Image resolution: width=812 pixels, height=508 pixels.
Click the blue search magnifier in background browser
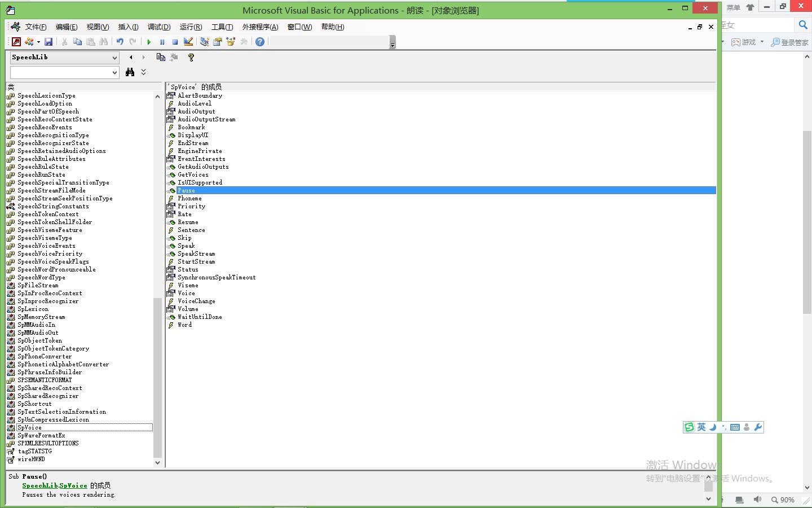803,25
